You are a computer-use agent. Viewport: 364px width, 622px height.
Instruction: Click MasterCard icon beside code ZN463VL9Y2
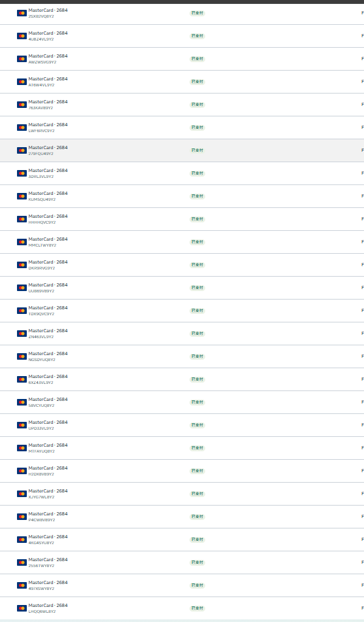point(22,334)
